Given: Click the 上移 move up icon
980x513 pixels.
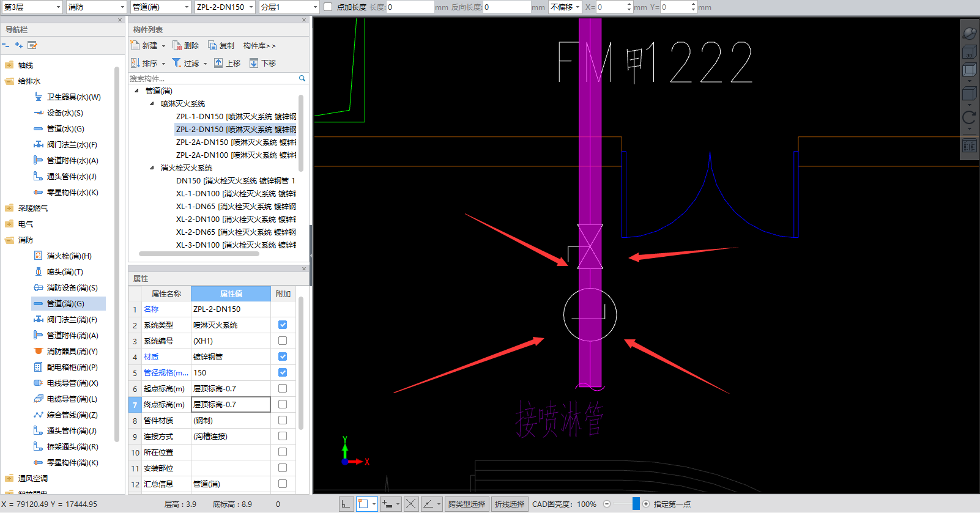Looking at the screenshot, I should coord(218,63).
